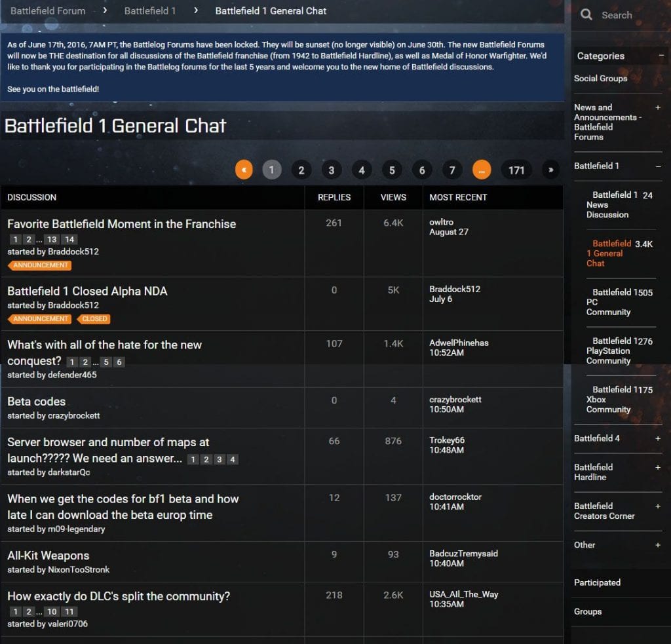Open Battlefield 1 News Discussion subcategory

(611, 204)
